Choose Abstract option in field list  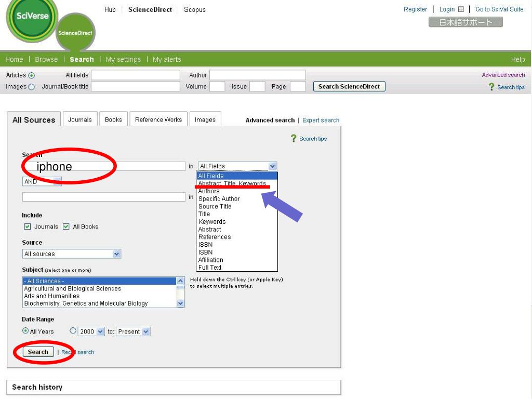(237, 229)
